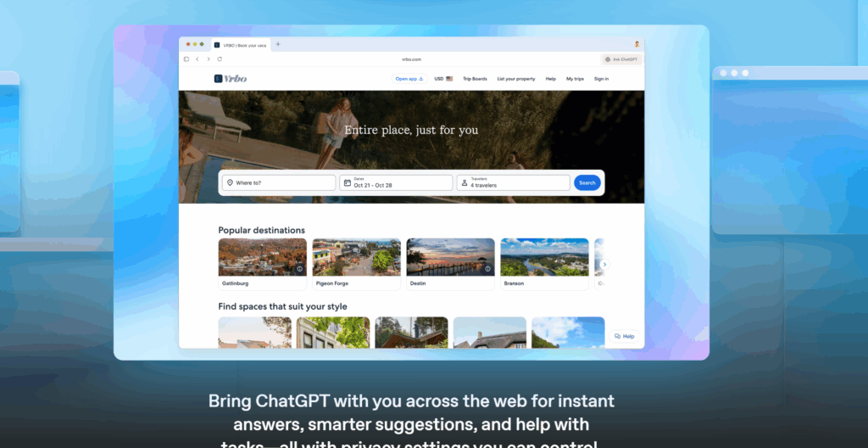
Task: Select the VRBO browser tab
Action: (x=241, y=45)
